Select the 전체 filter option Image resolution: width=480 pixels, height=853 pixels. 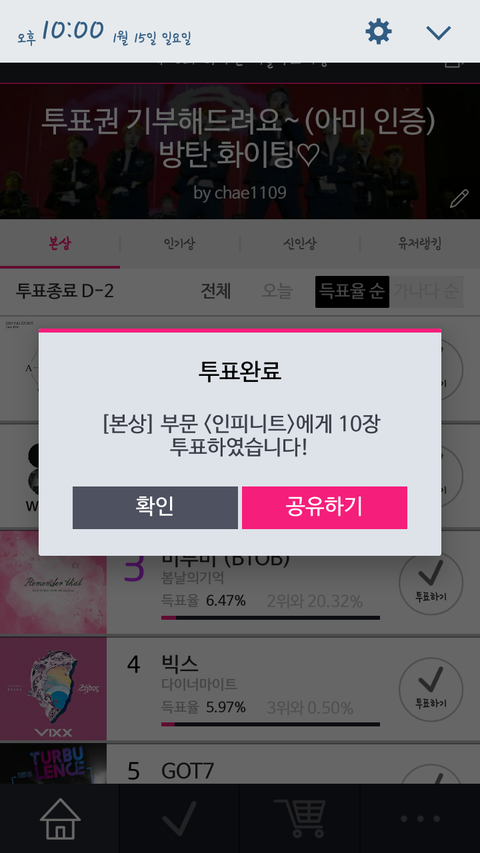click(x=216, y=292)
